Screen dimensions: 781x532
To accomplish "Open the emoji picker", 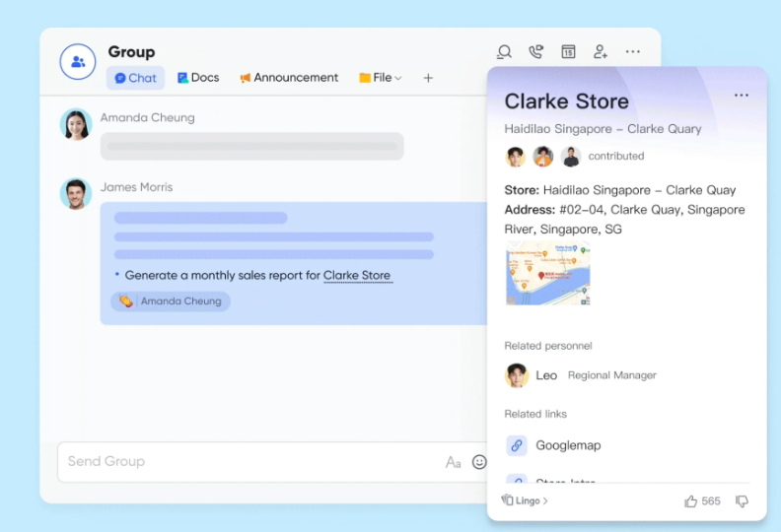I will 479,462.
